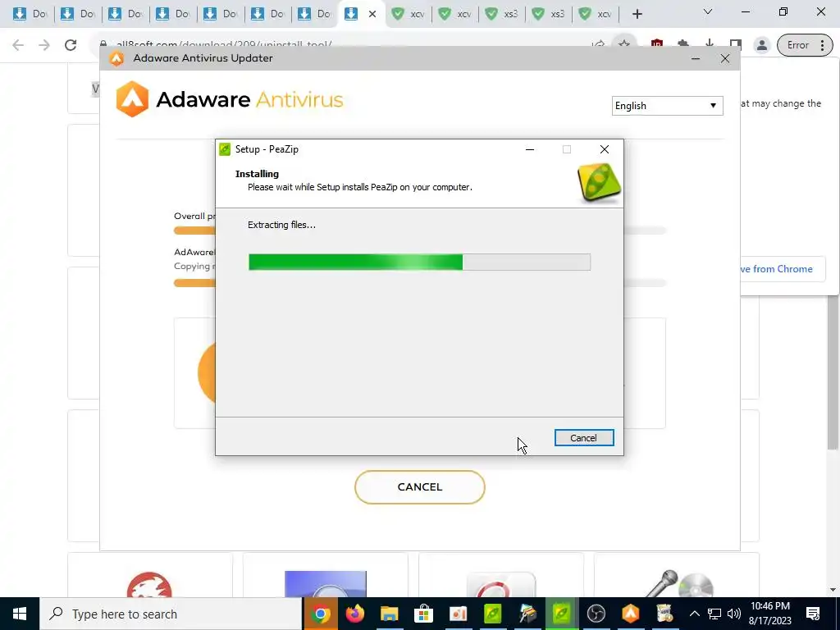Open the microphone and CD software thumbnail
This screenshot has width=840, height=630.
tap(680, 584)
